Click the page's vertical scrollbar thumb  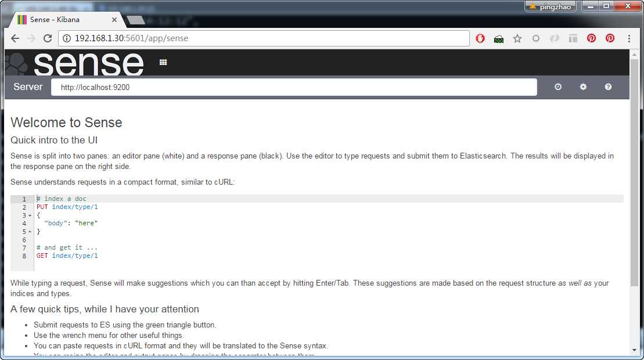(634, 172)
